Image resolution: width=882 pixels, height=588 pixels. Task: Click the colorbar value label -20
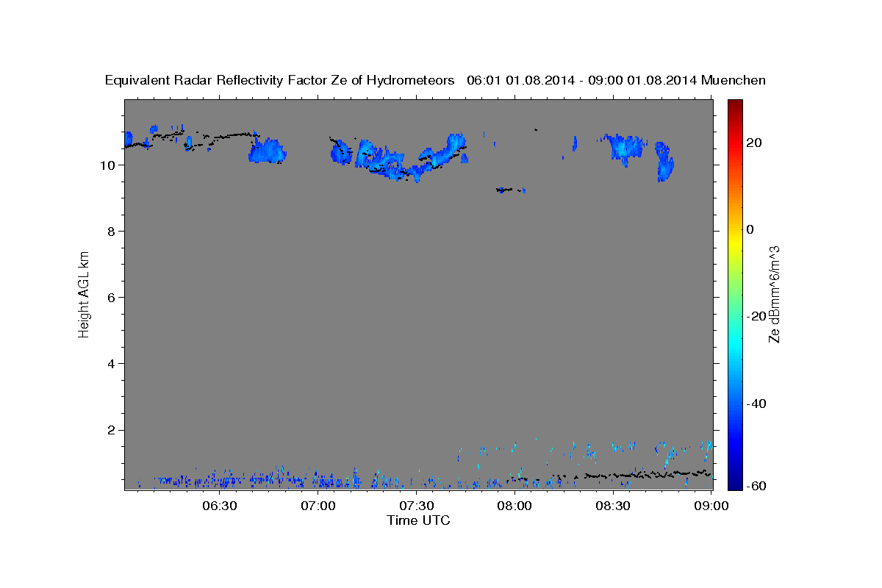coord(756,316)
